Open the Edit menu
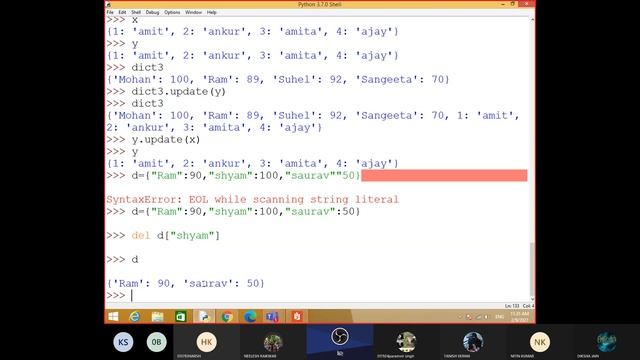 (122, 12)
